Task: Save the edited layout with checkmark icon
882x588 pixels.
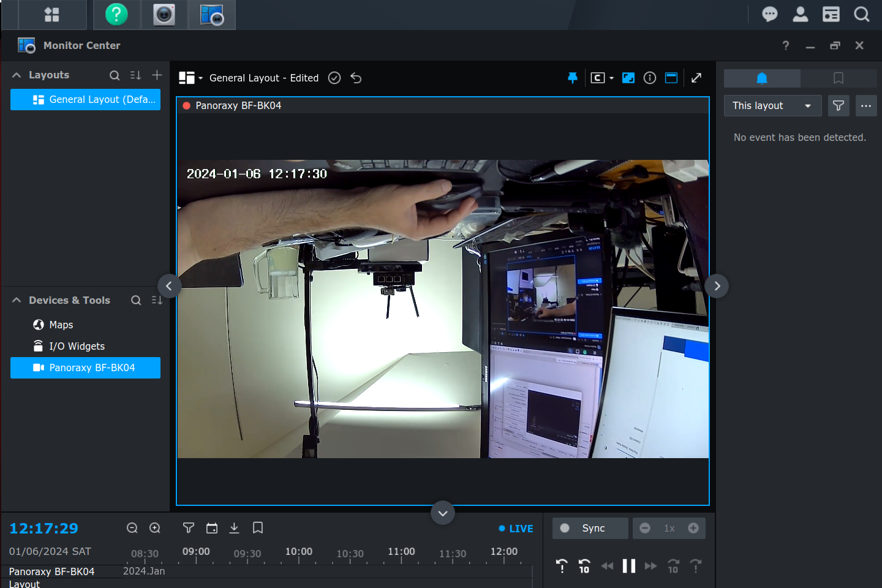Action: tap(334, 78)
